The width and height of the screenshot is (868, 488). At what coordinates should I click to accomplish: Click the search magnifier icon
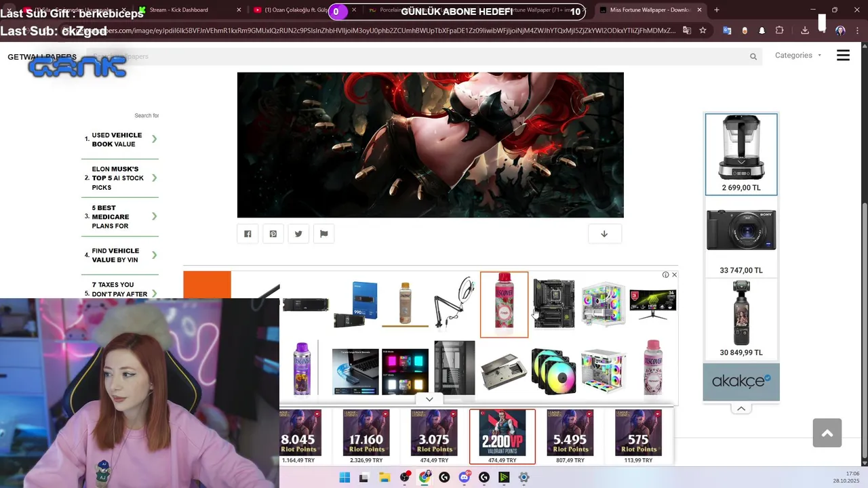(x=753, y=57)
